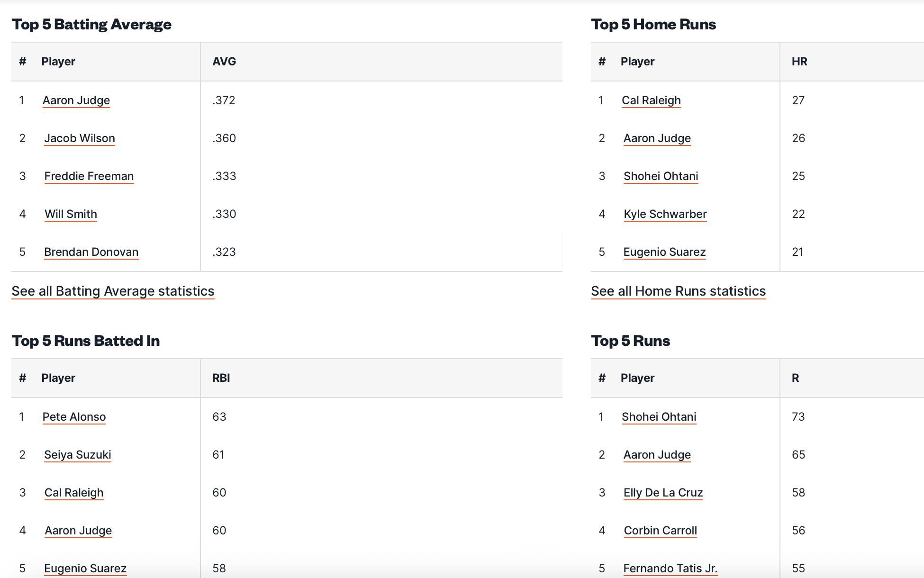The image size is (924, 578).
Task: Click the HR column header
Action: click(799, 62)
